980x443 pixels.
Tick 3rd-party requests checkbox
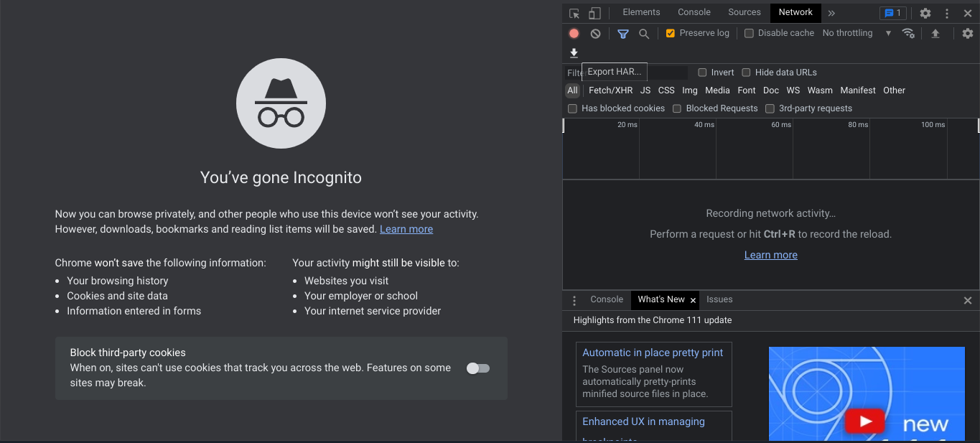pos(770,108)
